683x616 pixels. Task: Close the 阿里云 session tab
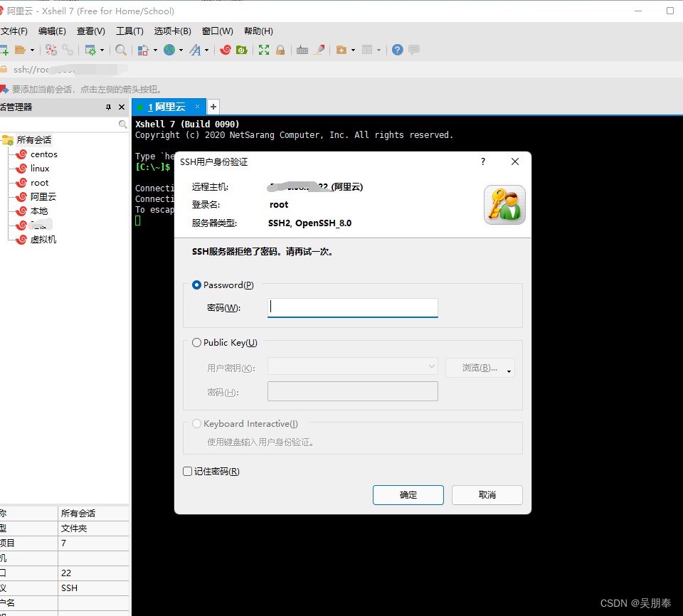pyautogui.click(x=197, y=107)
